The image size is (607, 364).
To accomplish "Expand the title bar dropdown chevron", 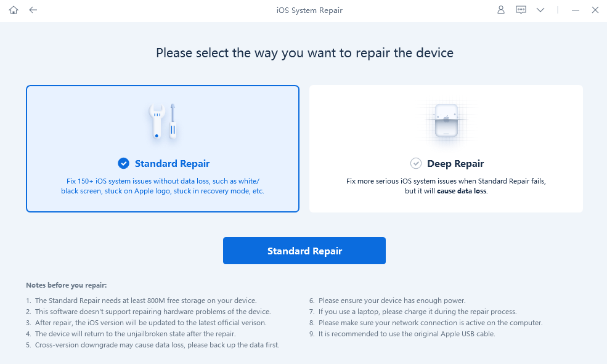I will (x=540, y=10).
